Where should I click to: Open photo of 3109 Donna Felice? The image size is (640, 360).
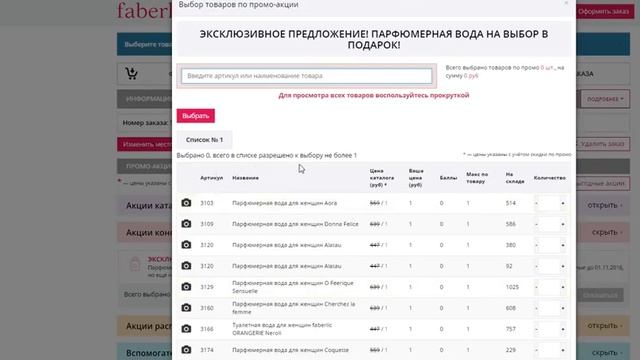[x=186, y=224]
